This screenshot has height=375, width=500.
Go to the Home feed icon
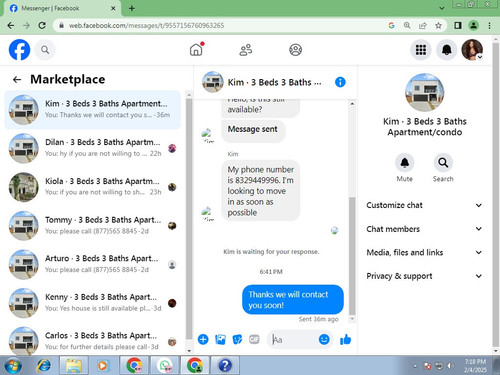(x=196, y=50)
